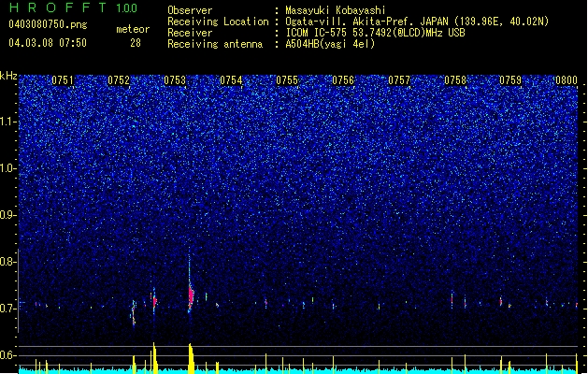Click the 0751 time marker
The height and width of the screenshot is (374, 588).
(63, 80)
